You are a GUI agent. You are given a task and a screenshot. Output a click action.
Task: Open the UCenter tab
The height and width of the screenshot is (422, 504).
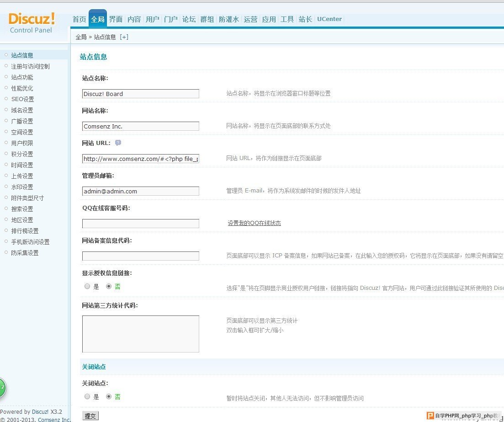329,19
